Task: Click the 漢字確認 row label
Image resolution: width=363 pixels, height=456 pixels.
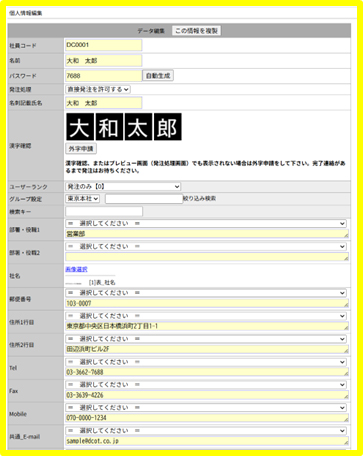Action: (20, 146)
